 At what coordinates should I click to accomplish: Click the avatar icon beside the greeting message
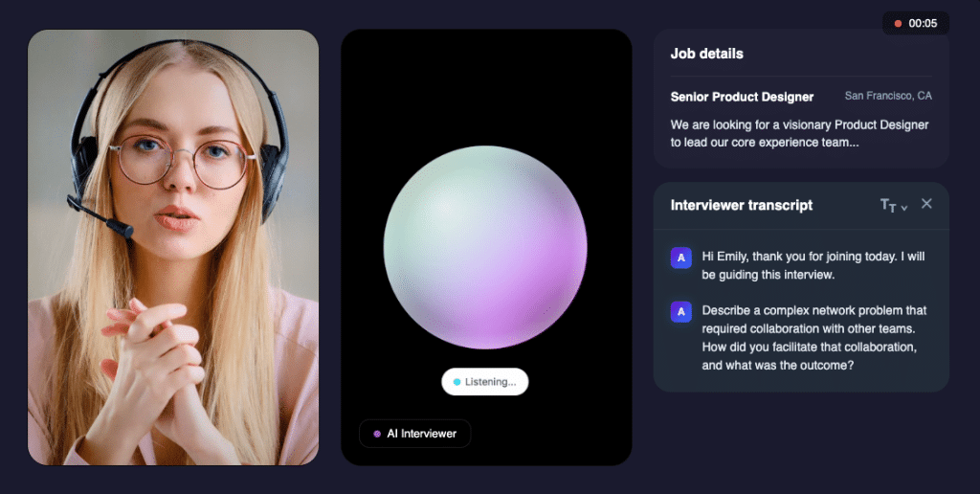tap(681, 258)
